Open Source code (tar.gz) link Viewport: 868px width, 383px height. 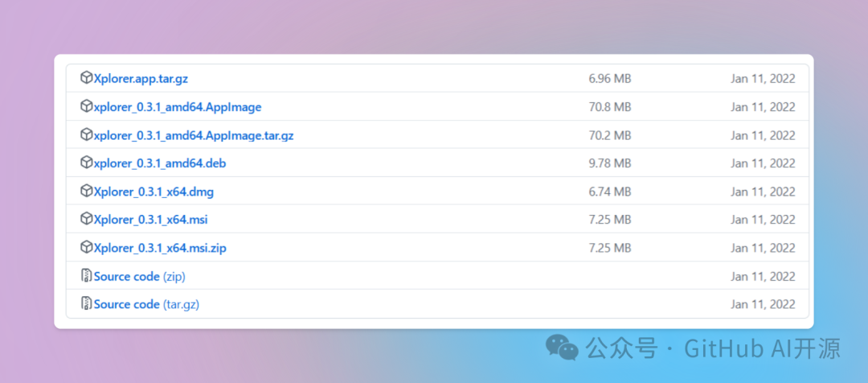pyautogui.click(x=147, y=304)
